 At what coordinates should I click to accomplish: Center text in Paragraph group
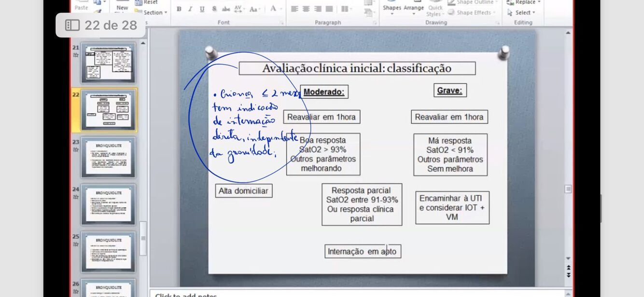(306, 9)
